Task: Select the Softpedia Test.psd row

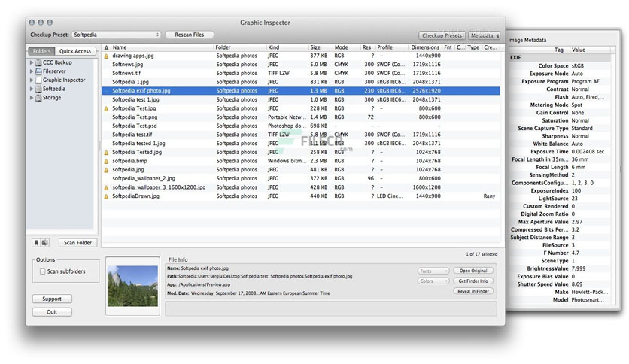Action: click(300, 126)
